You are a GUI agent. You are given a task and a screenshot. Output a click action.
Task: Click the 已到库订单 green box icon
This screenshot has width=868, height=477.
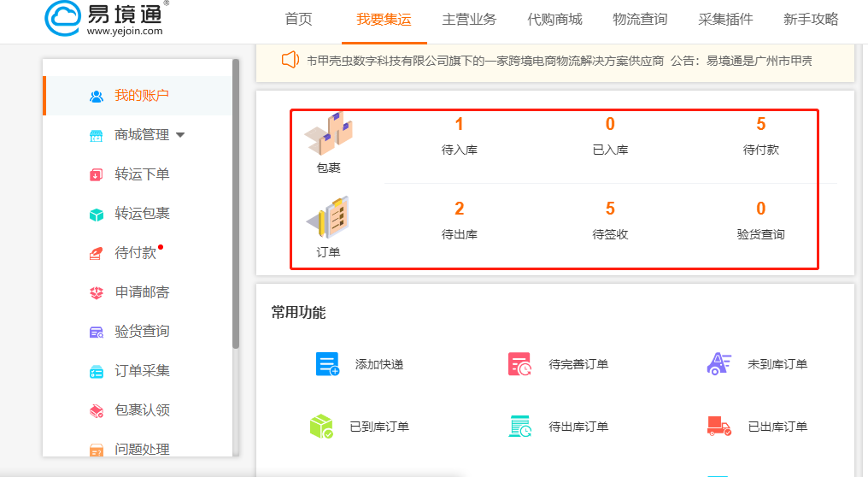(321, 427)
